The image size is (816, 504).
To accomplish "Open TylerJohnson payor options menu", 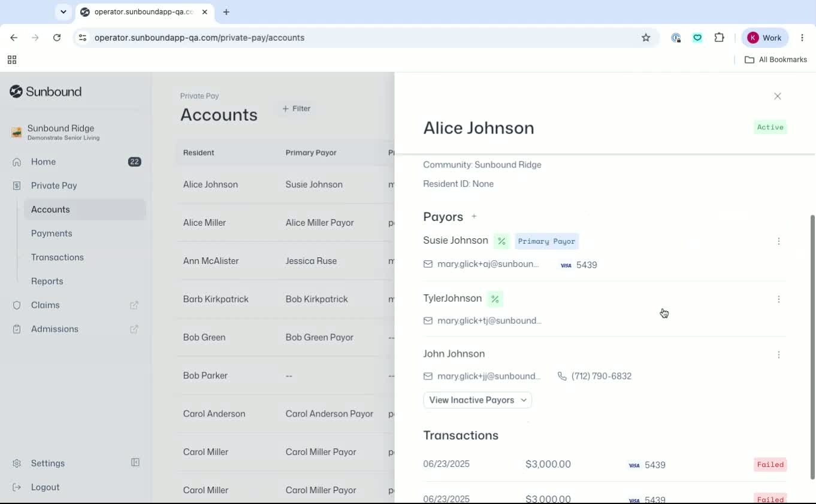I will click(x=779, y=299).
